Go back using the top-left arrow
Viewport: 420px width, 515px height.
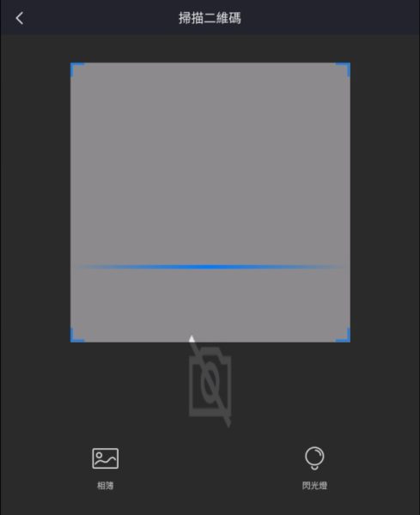20,18
